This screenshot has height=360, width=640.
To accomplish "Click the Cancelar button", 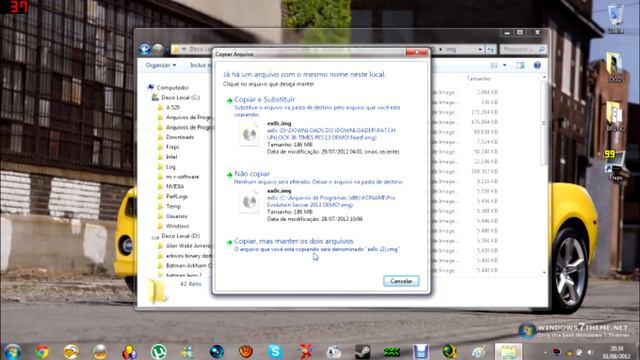I will pos(401,281).
